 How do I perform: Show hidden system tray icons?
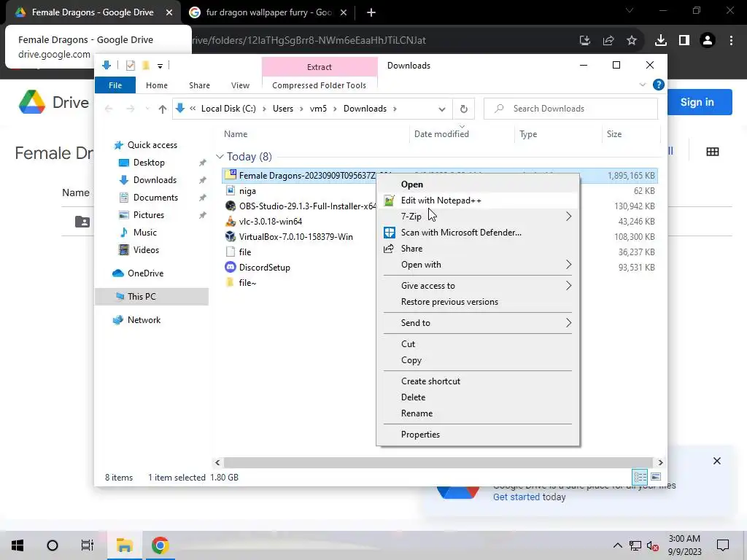pos(617,545)
